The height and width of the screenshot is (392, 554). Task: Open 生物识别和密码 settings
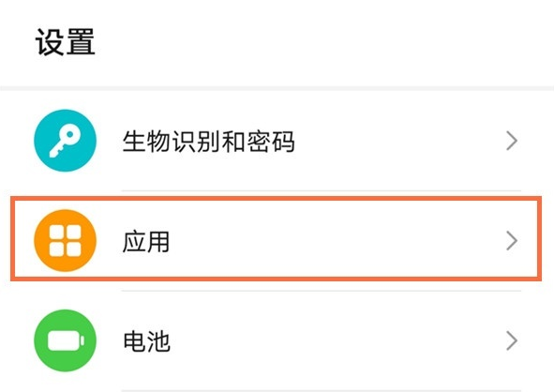pyautogui.click(x=277, y=141)
